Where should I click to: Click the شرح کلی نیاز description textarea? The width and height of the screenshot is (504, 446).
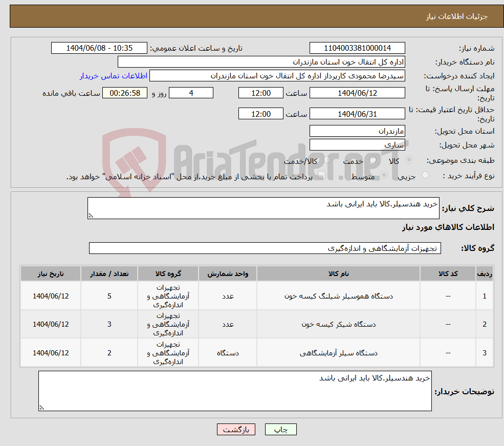pyautogui.click(x=263, y=208)
